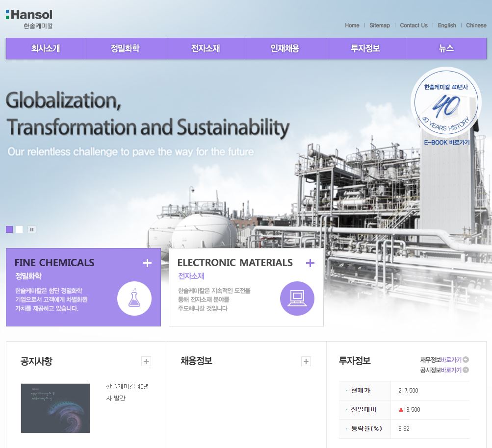The image size is (492, 448).
Task: Click the 정밀화학 subtitle in purple card
Action: (28, 276)
